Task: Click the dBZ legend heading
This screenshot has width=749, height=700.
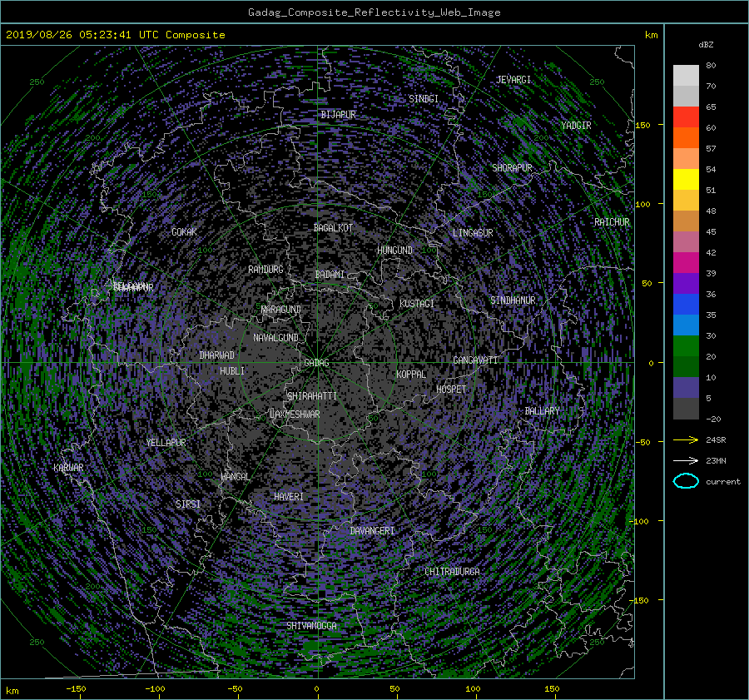Action: [706, 45]
